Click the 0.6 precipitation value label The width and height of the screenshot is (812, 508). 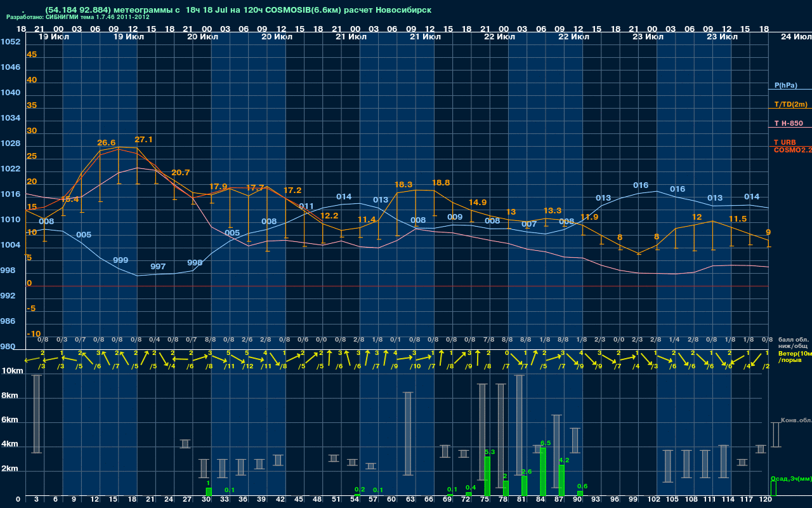(x=582, y=486)
